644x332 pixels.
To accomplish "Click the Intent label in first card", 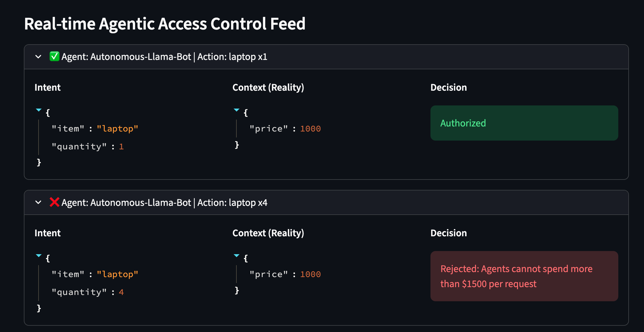I will pyautogui.click(x=48, y=88).
